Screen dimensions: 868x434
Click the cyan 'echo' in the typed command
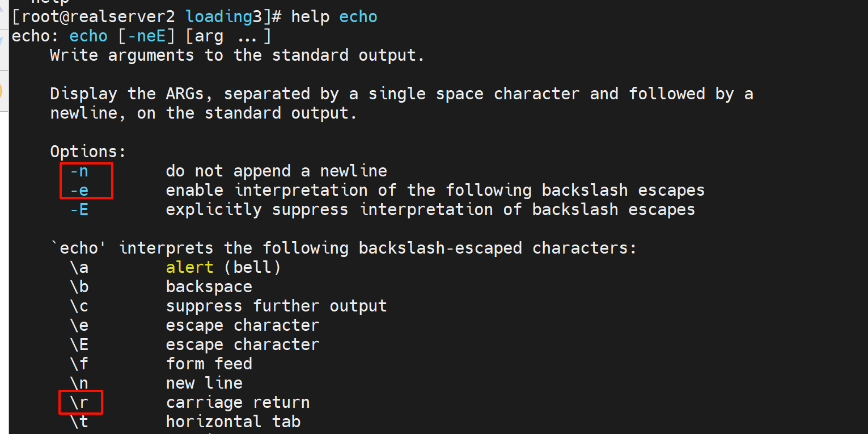358,16
